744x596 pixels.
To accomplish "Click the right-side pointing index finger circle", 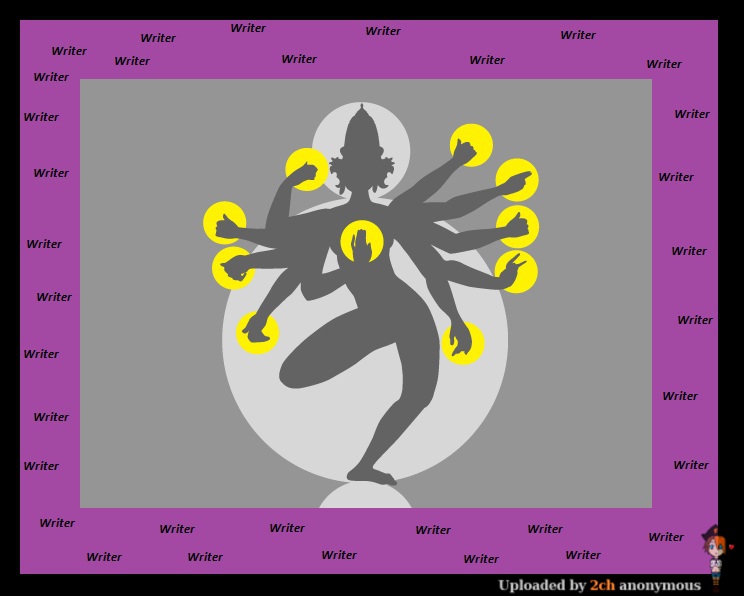I will (517, 180).
